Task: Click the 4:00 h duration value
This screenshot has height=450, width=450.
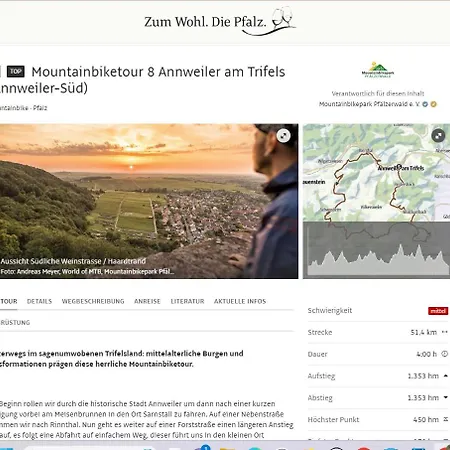Action: [426, 354]
